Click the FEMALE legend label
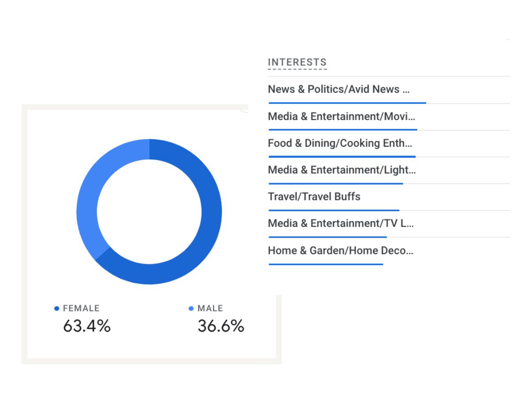This screenshot has height=399, width=532. pyautogui.click(x=81, y=309)
